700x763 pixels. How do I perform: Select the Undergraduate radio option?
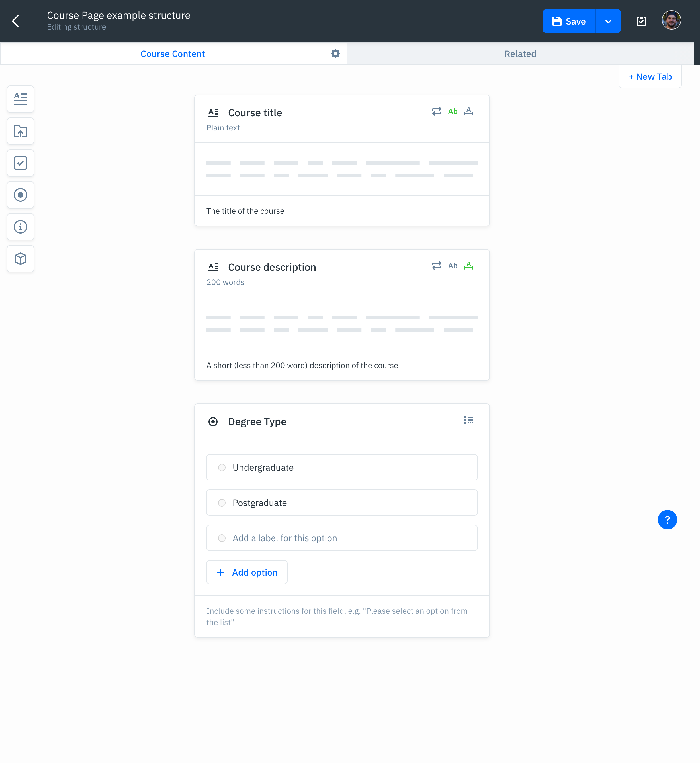click(222, 467)
